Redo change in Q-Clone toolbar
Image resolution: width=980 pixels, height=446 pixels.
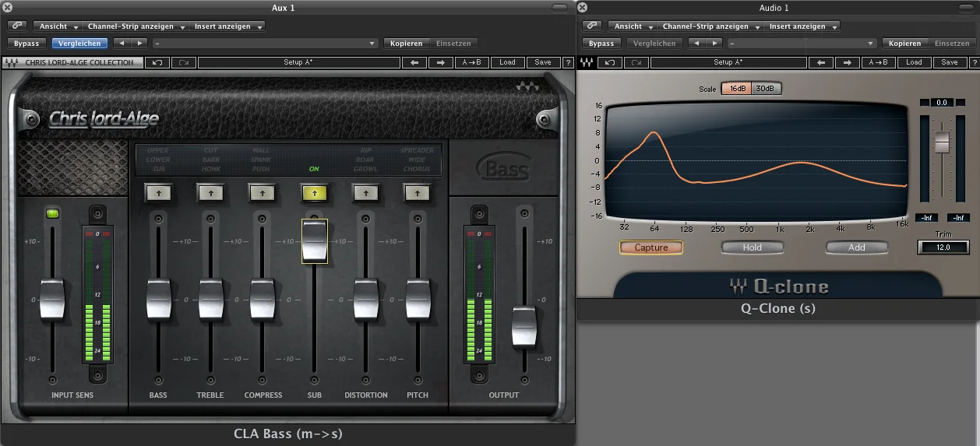click(636, 62)
